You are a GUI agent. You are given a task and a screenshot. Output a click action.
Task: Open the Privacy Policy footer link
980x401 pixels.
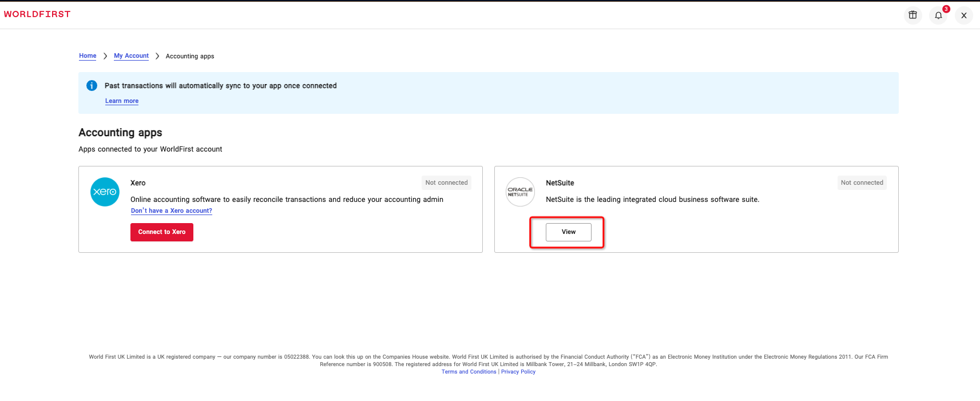pos(518,372)
